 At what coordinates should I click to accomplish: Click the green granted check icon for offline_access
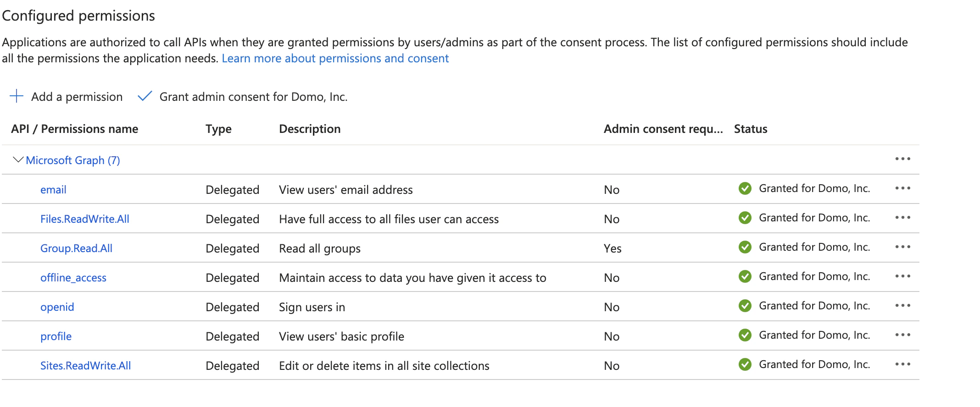(x=745, y=276)
